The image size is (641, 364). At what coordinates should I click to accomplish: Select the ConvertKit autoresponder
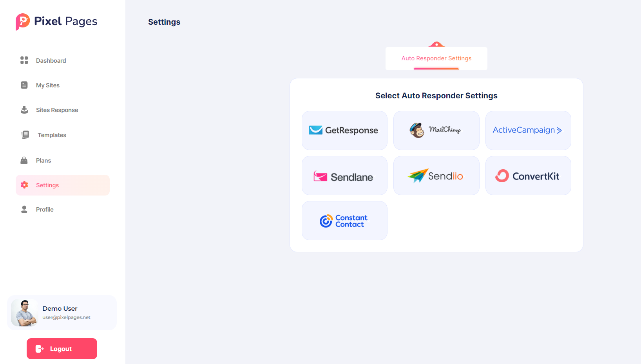[528, 176]
